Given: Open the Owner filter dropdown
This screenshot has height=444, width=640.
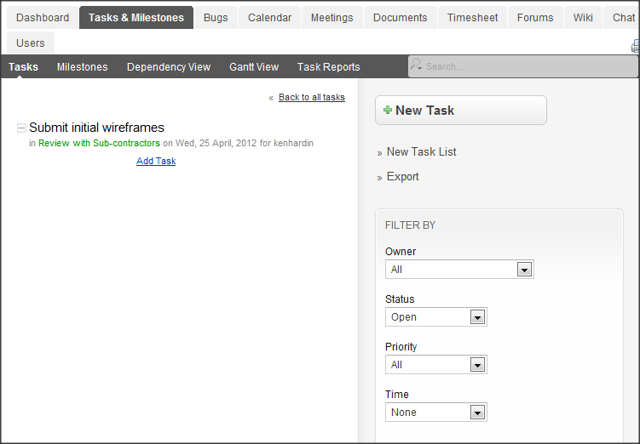Looking at the screenshot, I should tap(460, 269).
